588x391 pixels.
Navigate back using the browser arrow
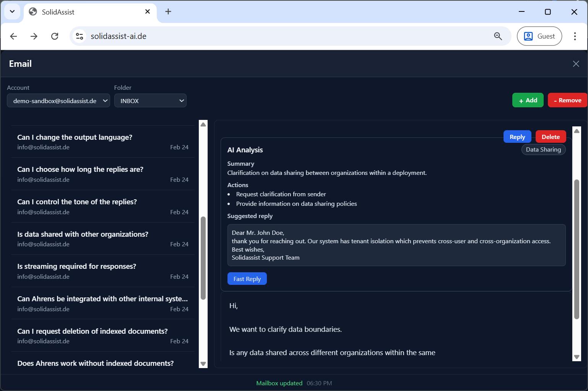click(x=13, y=36)
